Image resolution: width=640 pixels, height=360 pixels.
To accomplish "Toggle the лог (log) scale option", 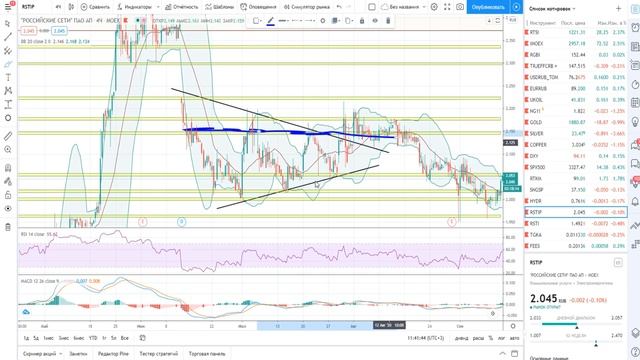I will coord(502,338).
